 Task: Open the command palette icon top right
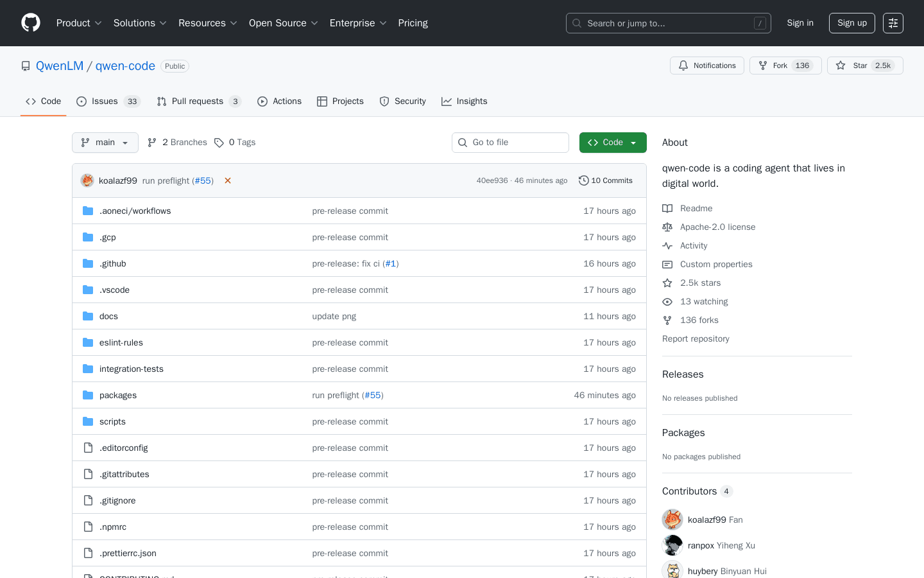click(893, 22)
